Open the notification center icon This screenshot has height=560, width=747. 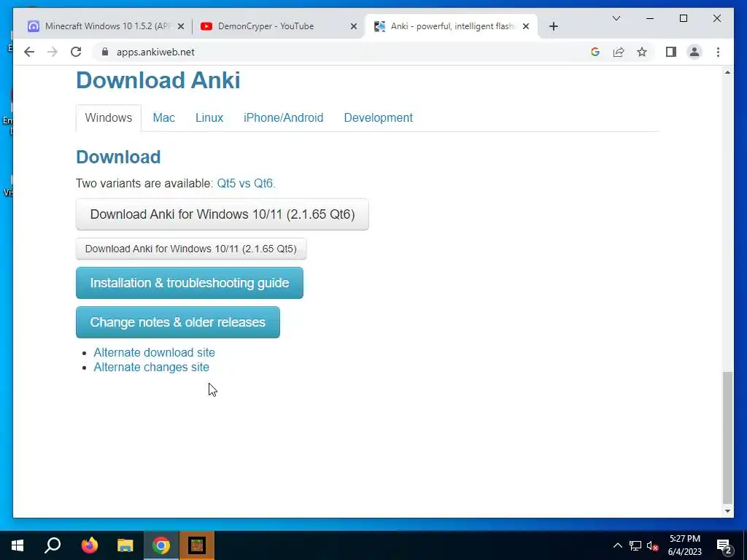[x=724, y=546]
